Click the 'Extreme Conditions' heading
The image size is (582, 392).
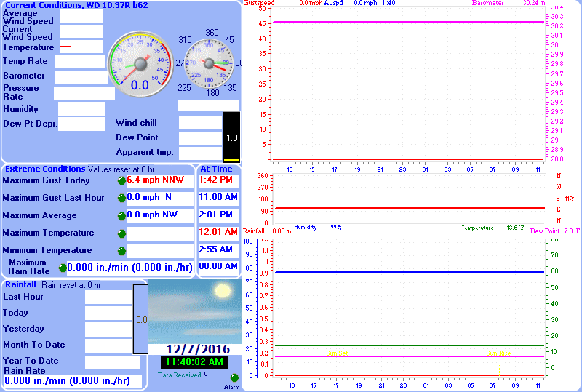45,169
